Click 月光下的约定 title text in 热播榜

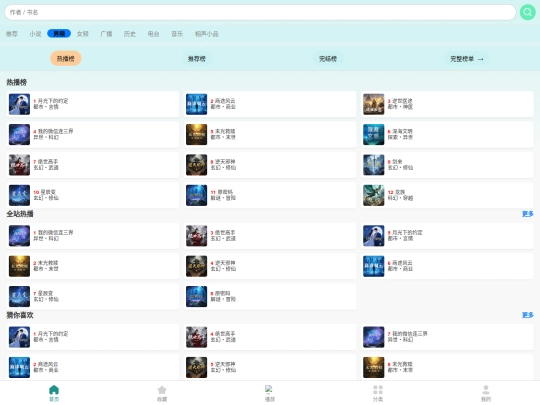(53, 101)
